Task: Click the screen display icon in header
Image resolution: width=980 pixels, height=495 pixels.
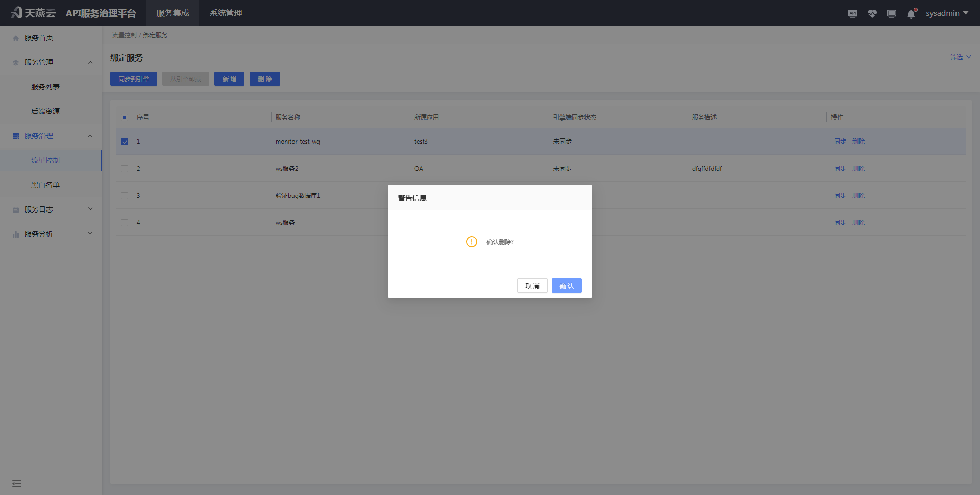Action: 891,14
